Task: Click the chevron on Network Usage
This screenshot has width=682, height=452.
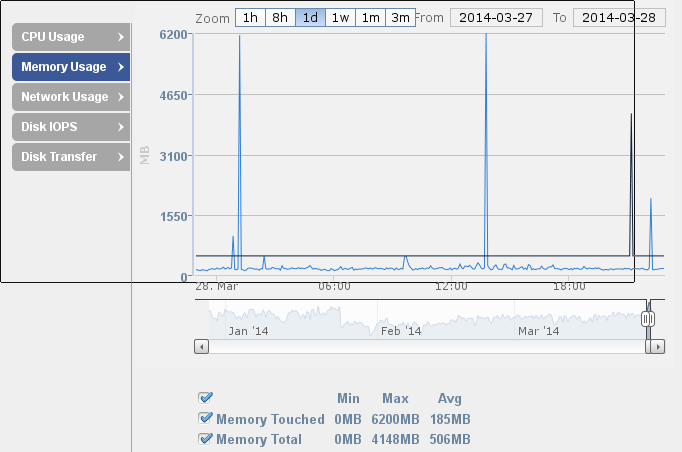Action: tap(121, 97)
